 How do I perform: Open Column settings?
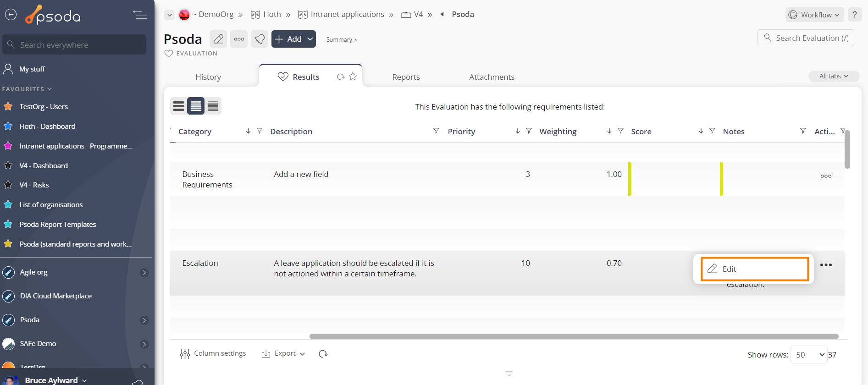click(x=213, y=353)
